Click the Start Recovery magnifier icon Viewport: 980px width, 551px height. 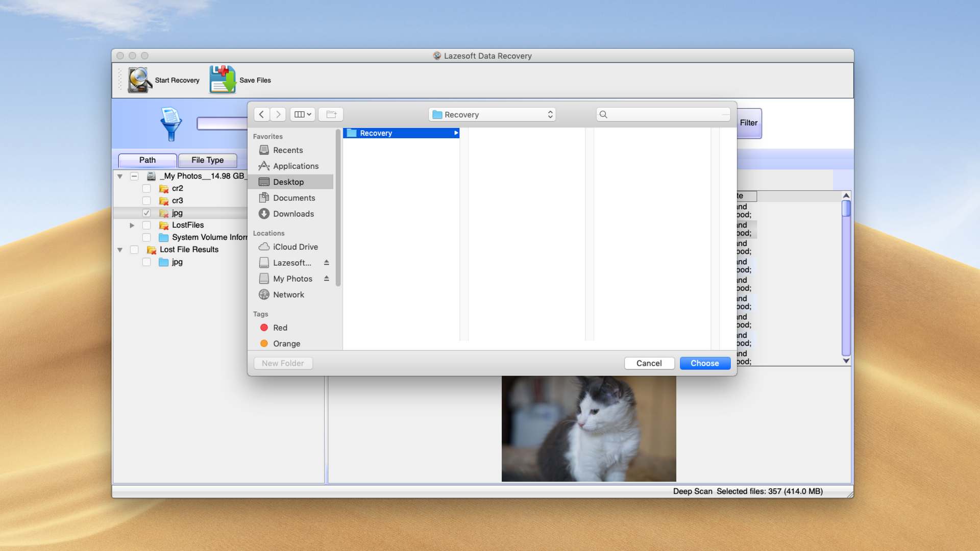tap(139, 80)
